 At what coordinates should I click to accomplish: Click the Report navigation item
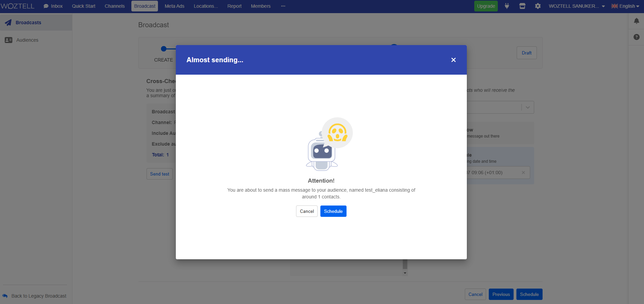[x=234, y=6]
